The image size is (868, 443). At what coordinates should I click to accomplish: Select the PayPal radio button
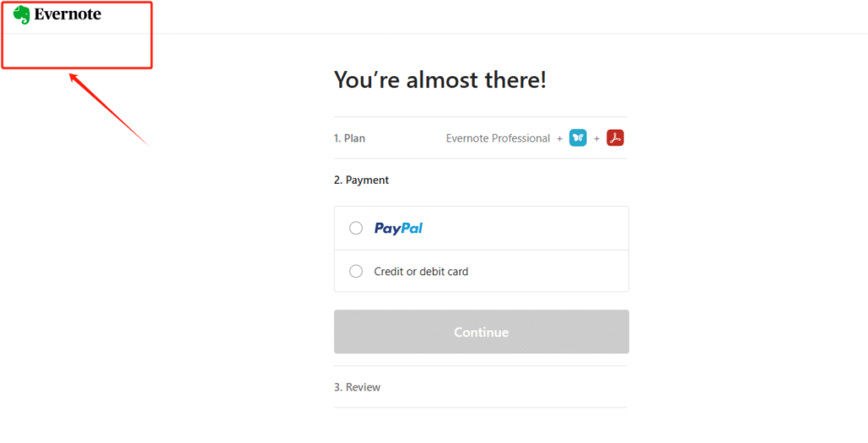(x=356, y=228)
